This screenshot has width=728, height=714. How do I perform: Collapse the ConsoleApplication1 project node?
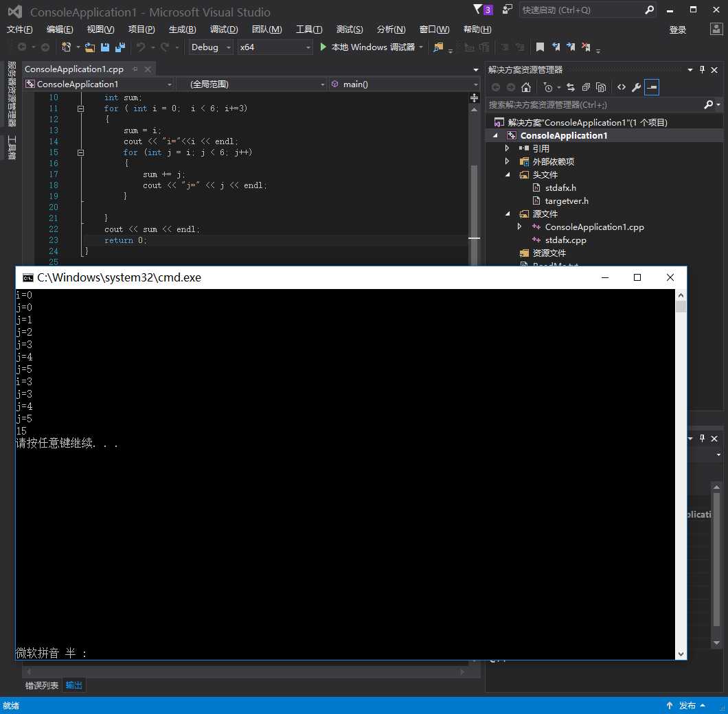[495, 135]
